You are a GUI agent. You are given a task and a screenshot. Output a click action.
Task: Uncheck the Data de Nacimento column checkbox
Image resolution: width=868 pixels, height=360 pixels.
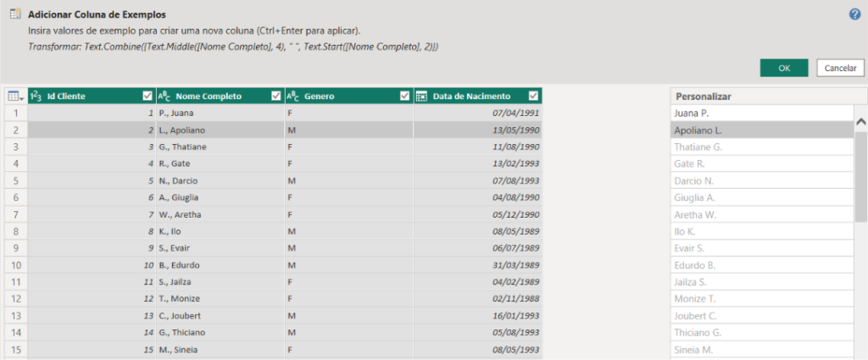click(x=533, y=97)
